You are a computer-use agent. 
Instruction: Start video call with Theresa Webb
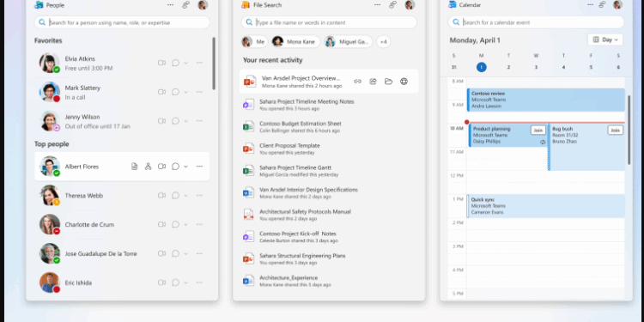161,196
